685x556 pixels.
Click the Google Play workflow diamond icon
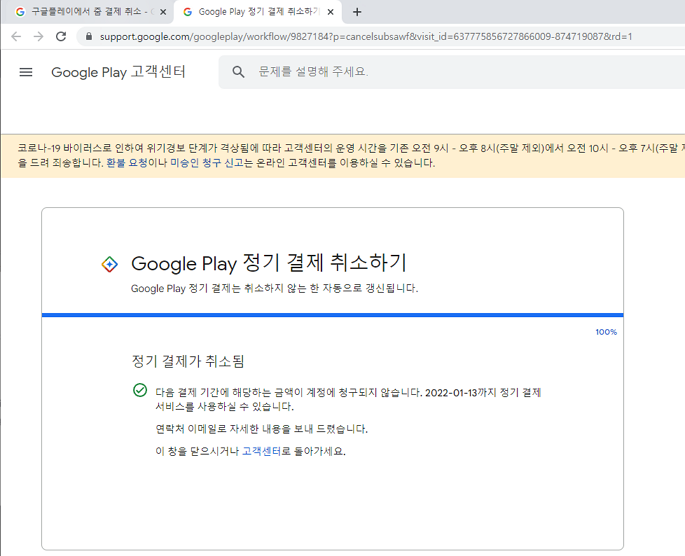coord(110,264)
